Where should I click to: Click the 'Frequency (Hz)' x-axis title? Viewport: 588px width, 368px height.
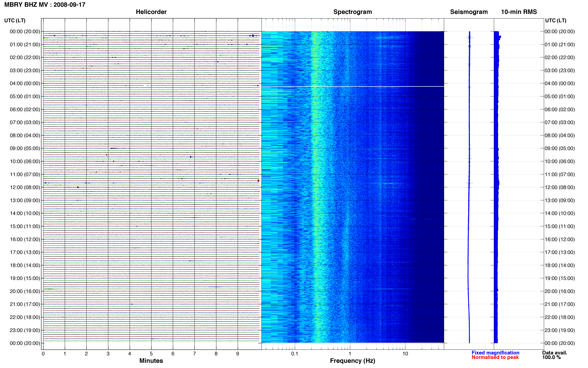click(x=352, y=361)
